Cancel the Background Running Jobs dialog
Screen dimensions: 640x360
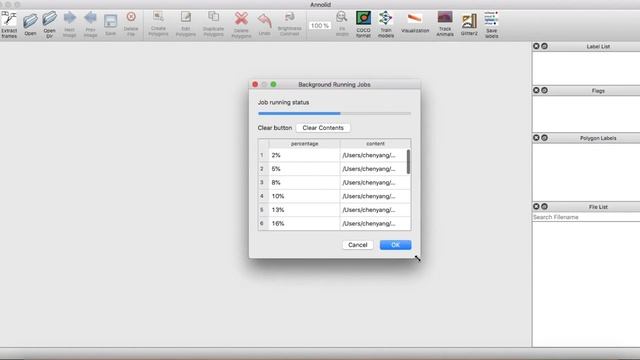[x=358, y=245]
